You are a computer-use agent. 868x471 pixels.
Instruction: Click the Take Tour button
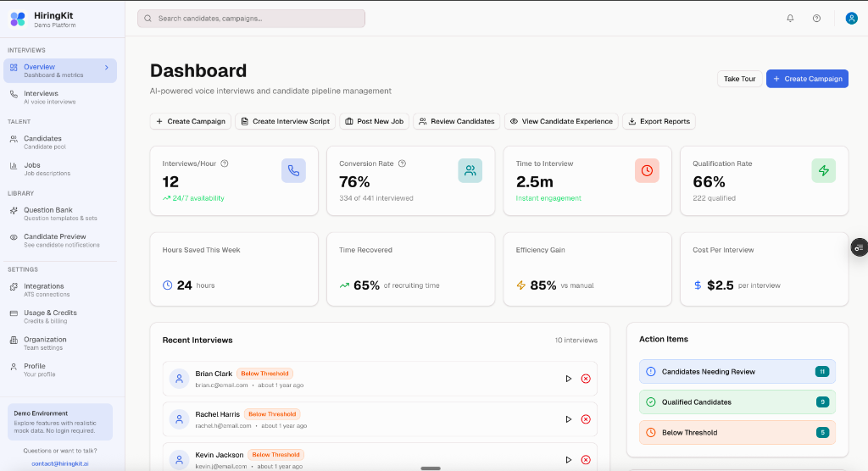click(739, 79)
